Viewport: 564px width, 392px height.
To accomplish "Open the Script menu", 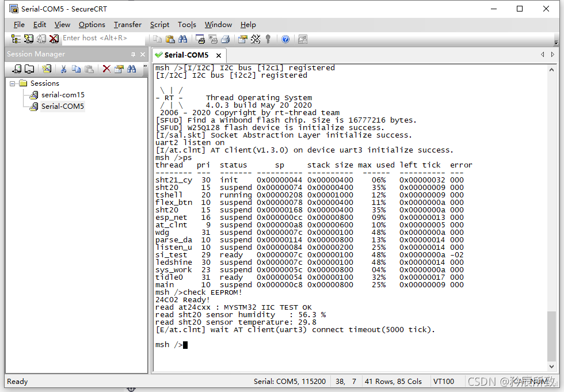I will pos(160,24).
